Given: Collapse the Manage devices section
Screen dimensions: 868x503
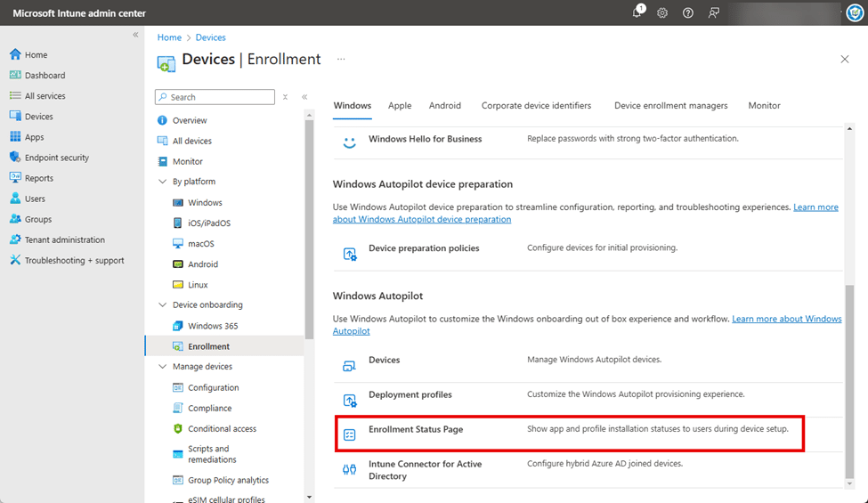Looking at the screenshot, I should [x=162, y=367].
